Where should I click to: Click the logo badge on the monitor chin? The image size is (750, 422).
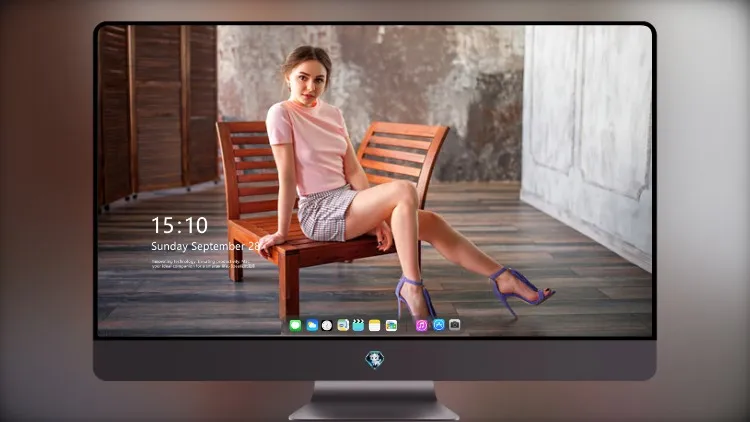[x=375, y=360]
